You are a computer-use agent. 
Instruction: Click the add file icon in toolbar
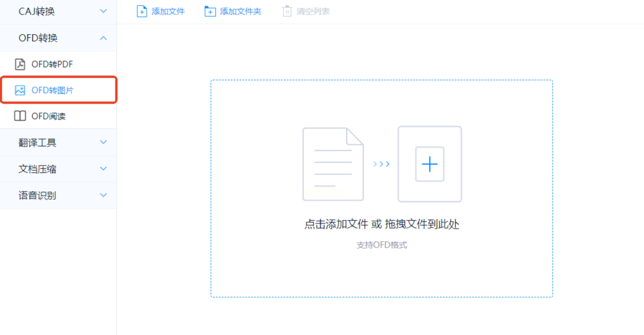tap(142, 12)
